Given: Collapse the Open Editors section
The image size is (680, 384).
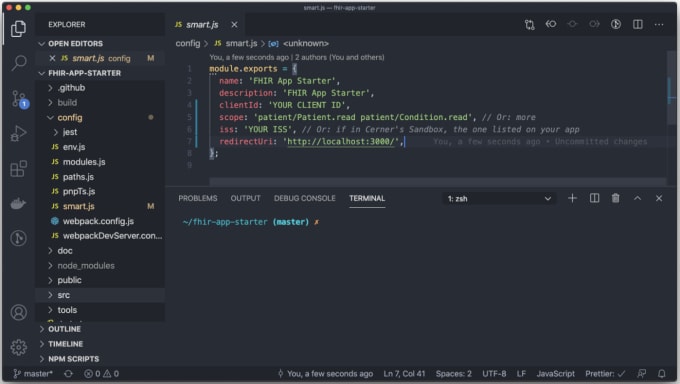Looking at the screenshot, I should point(42,43).
